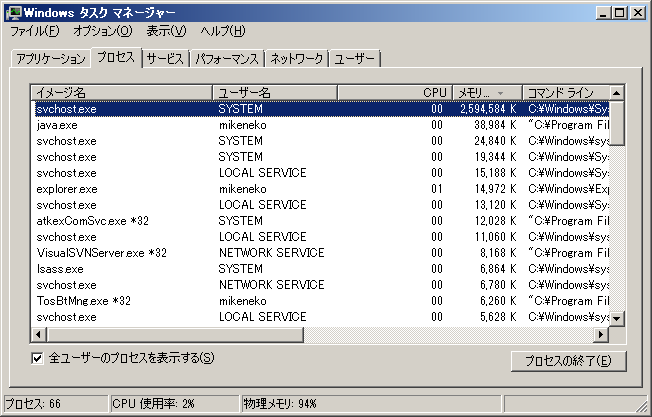Image resolution: width=652 pixels, height=417 pixels.
Task: Click the 14,972 K memory value
Action: click(495, 189)
